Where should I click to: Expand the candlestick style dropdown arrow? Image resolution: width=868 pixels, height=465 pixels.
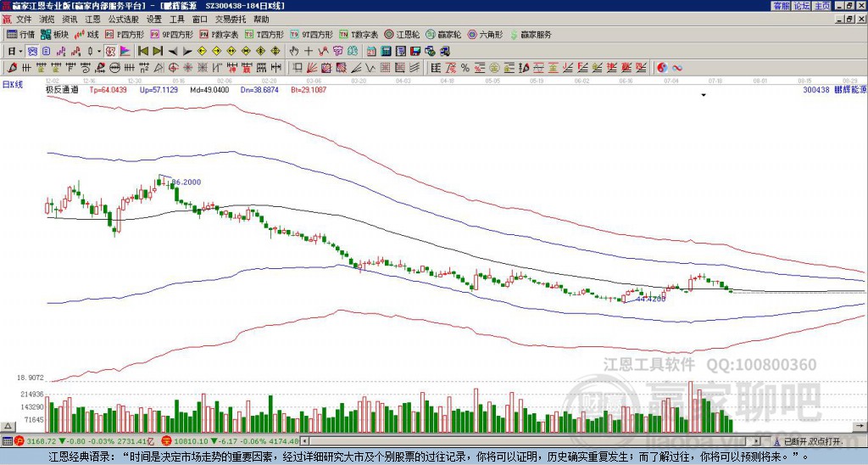99,52
